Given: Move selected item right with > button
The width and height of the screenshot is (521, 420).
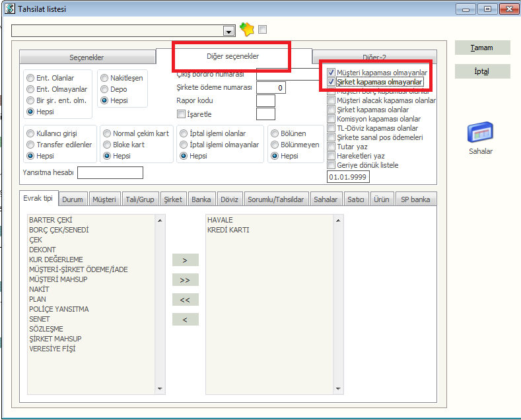Looking at the screenshot, I should tap(185, 260).
